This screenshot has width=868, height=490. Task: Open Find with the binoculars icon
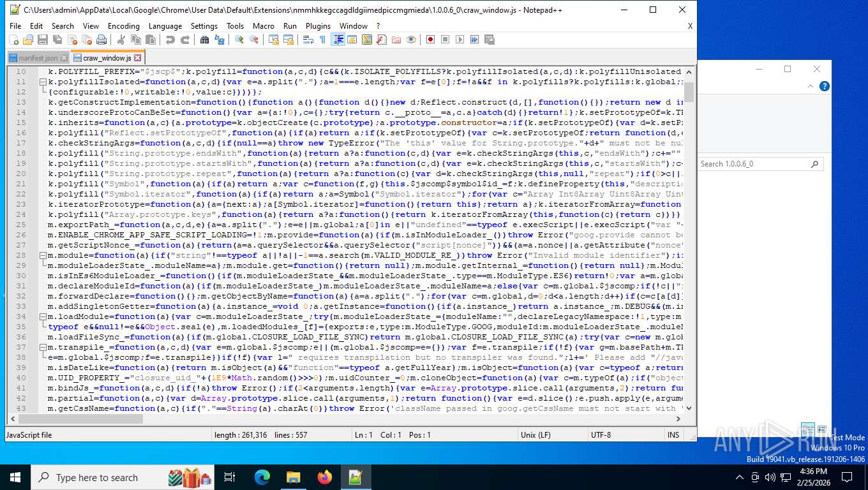click(205, 40)
